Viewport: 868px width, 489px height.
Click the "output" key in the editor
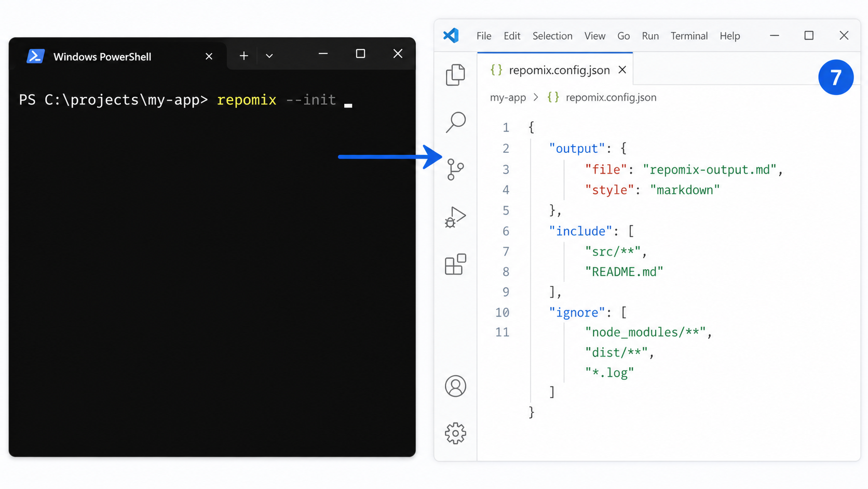point(577,149)
